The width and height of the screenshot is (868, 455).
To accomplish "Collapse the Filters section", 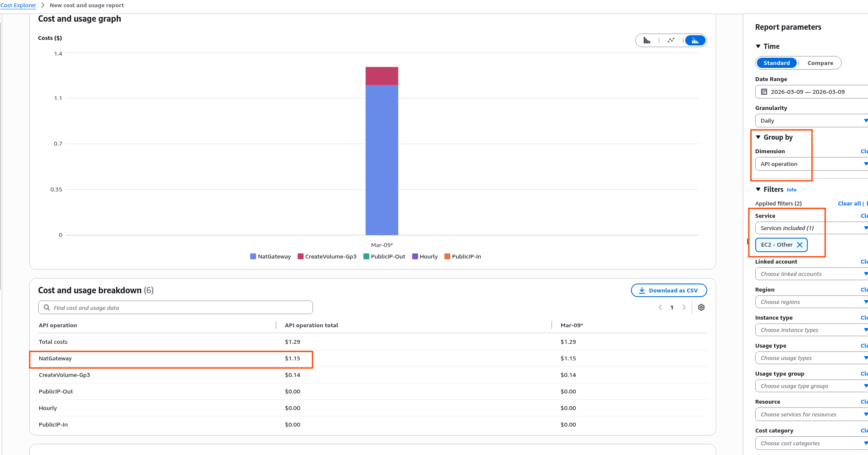I will [759, 189].
